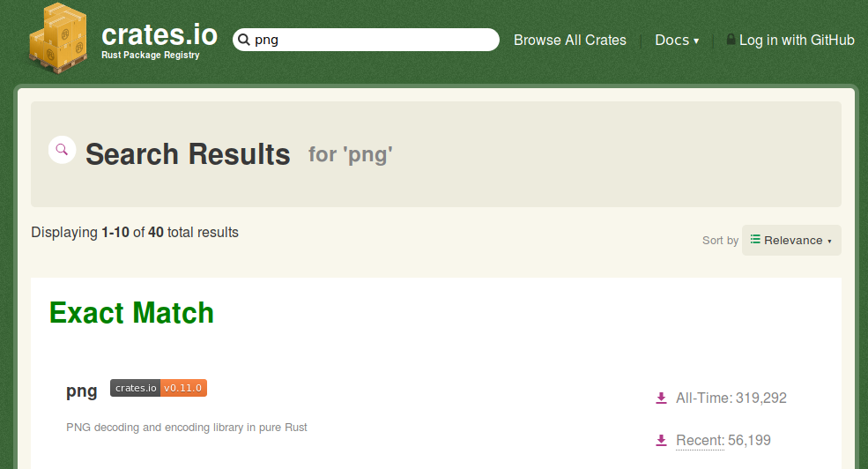Viewport: 868px width, 469px height.
Task: Click the magnifier icon in search box
Action: [x=244, y=40]
